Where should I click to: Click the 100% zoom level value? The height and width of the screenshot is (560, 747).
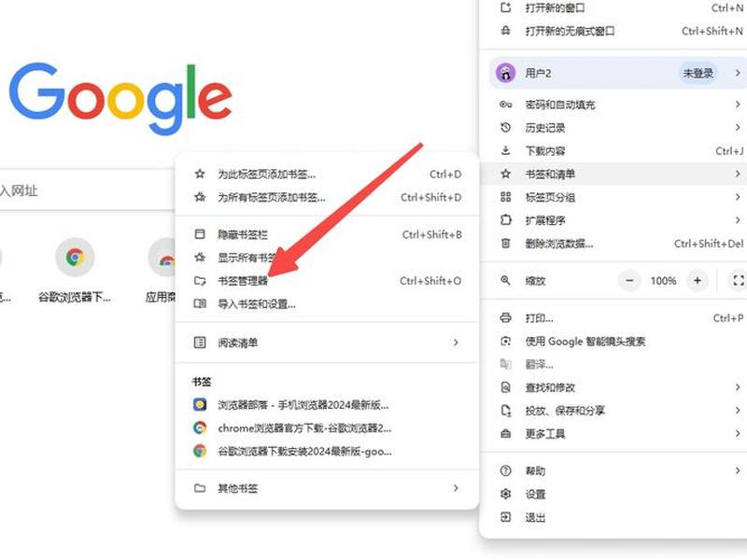pos(664,281)
